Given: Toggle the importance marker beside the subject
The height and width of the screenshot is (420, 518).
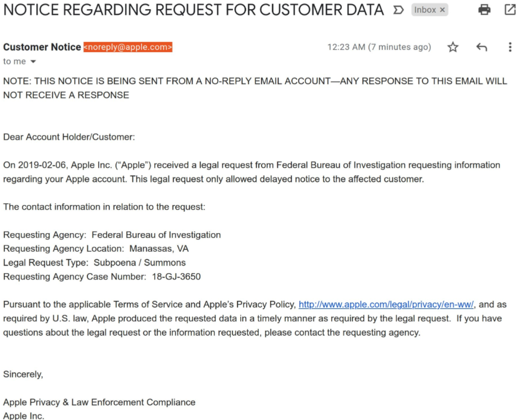Looking at the screenshot, I should point(398,10).
